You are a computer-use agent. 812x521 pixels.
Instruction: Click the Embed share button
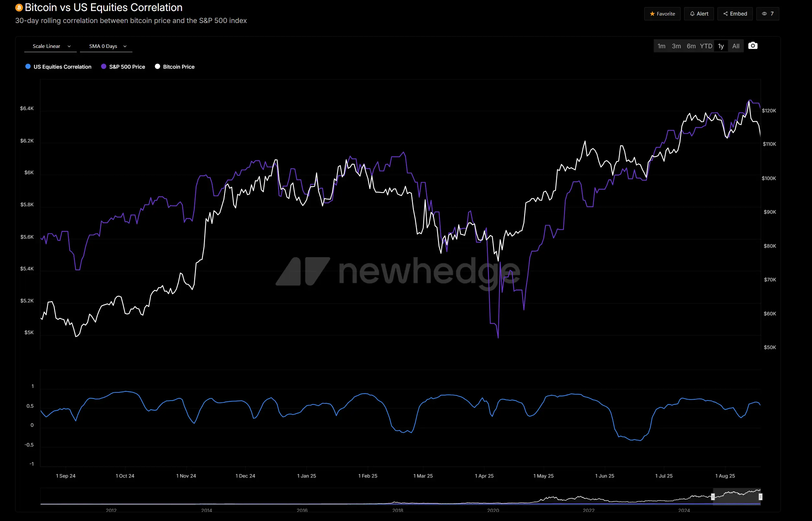click(x=735, y=14)
